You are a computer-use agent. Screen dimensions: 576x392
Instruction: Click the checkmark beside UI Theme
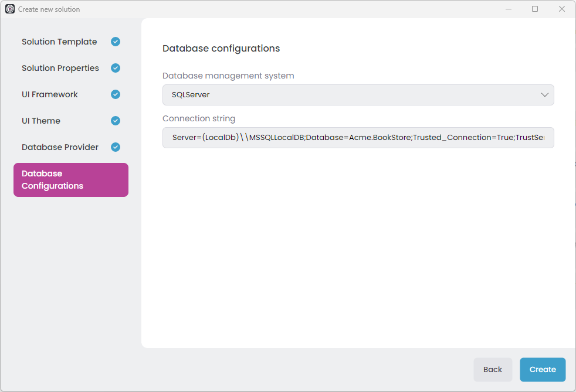115,121
